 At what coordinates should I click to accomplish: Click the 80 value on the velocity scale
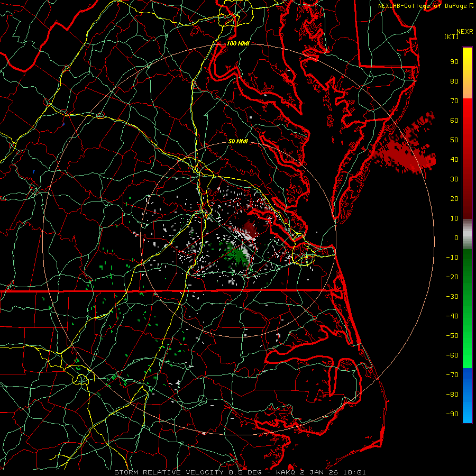coord(454,81)
